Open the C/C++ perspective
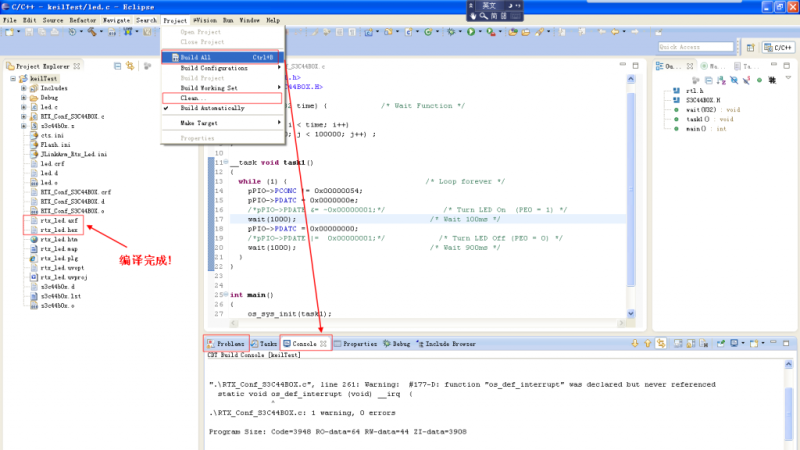The height and width of the screenshot is (450, 800). pyautogui.click(x=777, y=47)
